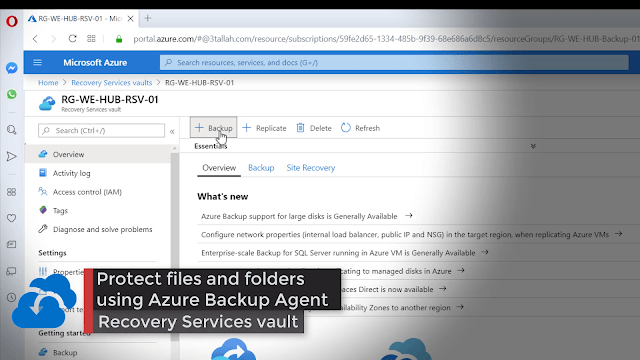The image size is (640, 360).
Task: Open history clock icon in sidebar
Action: [x=11, y=297]
